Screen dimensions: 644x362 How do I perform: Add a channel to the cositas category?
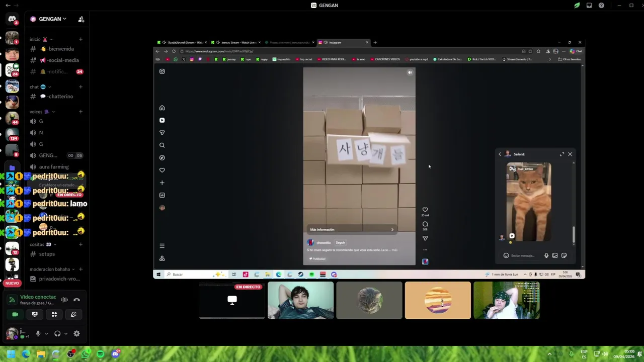tap(80, 244)
